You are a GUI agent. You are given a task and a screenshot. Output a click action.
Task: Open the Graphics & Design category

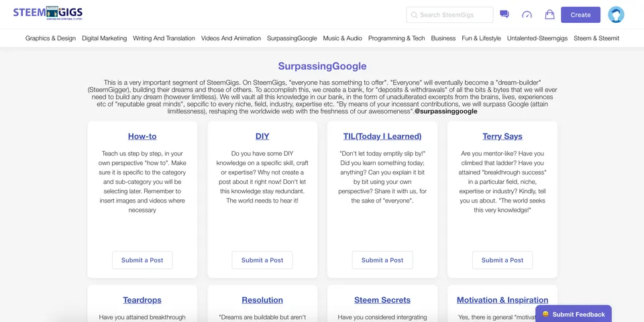coord(50,38)
